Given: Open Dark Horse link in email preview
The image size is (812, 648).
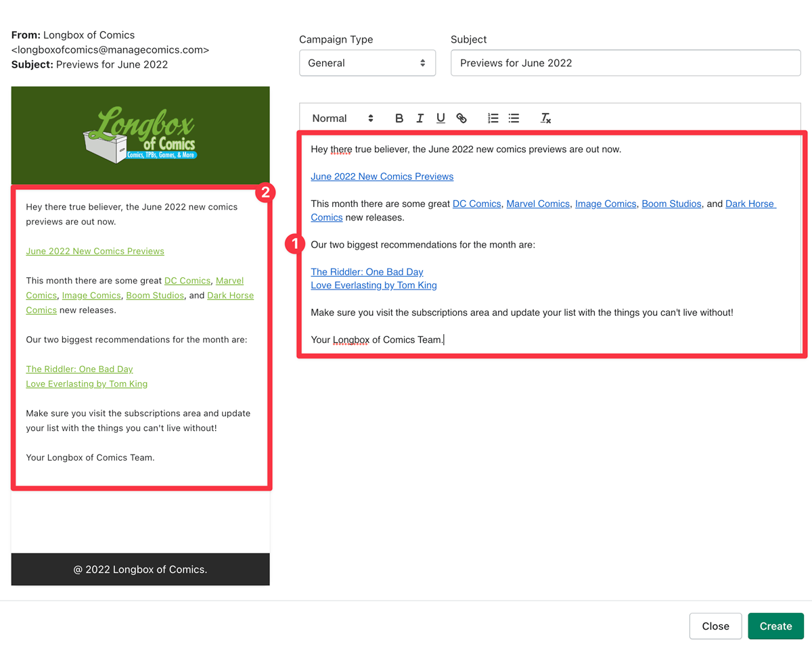Looking at the screenshot, I should [231, 296].
